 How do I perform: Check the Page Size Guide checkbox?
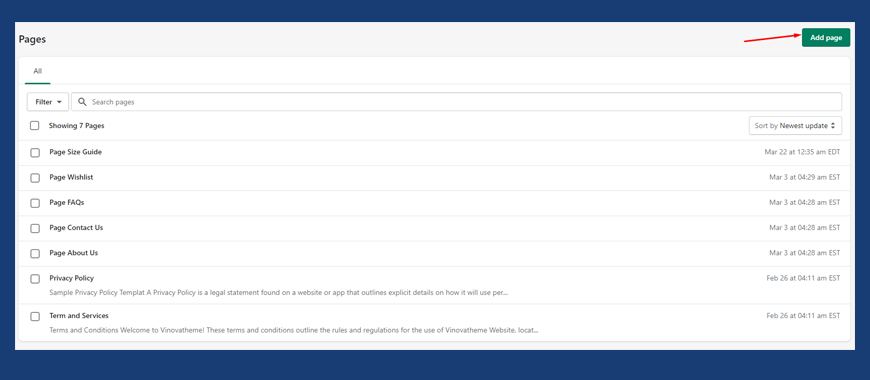click(x=35, y=153)
